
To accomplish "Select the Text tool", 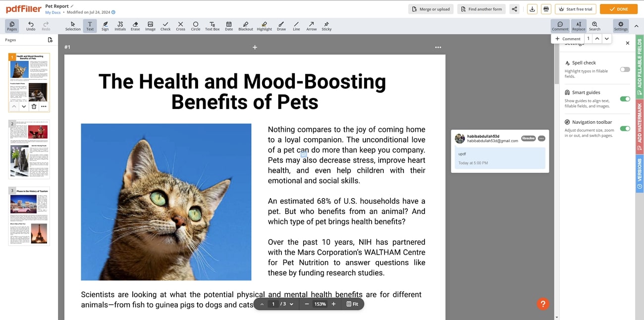I will (x=90, y=26).
